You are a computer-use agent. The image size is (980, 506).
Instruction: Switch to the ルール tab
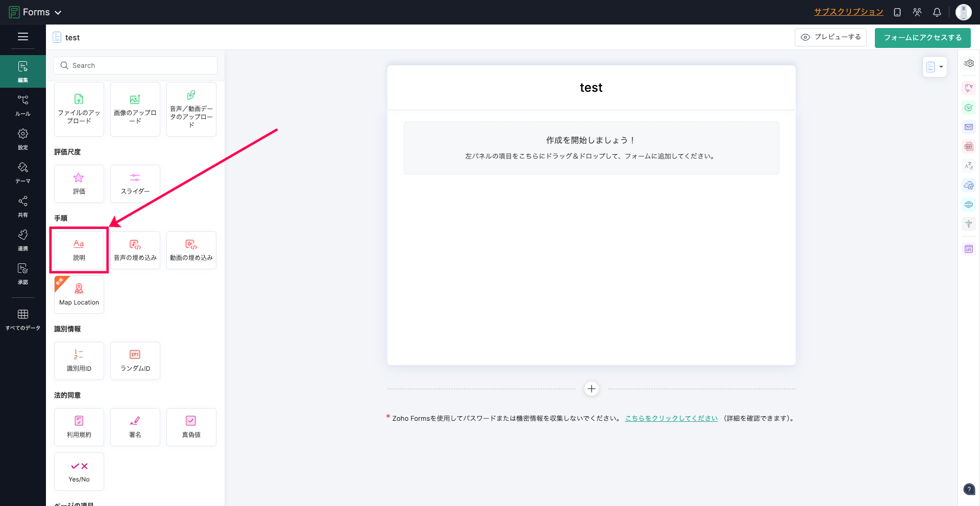point(23,105)
